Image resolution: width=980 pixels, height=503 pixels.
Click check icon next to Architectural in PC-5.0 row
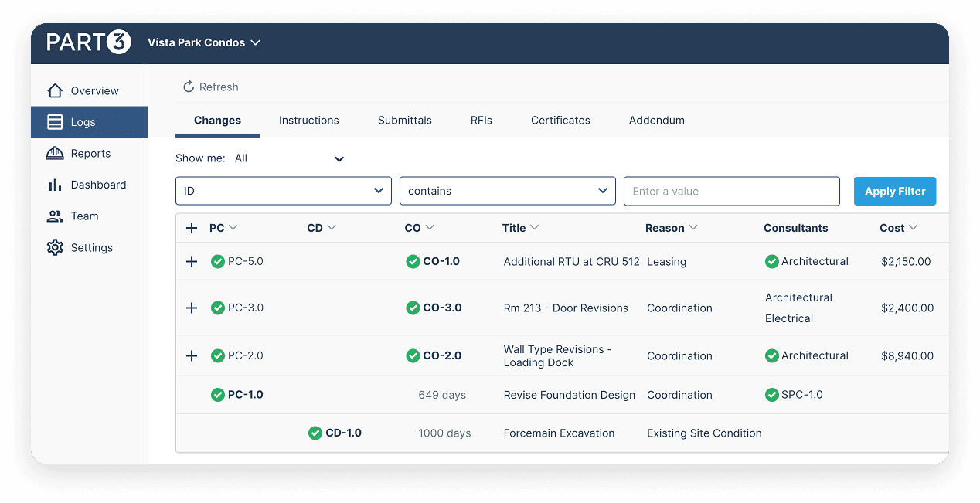click(x=771, y=262)
